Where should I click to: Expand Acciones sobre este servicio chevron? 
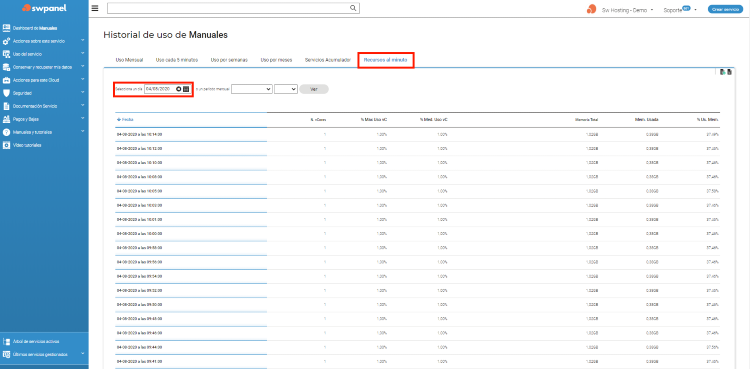pyautogui.click(x=82, y=40)
